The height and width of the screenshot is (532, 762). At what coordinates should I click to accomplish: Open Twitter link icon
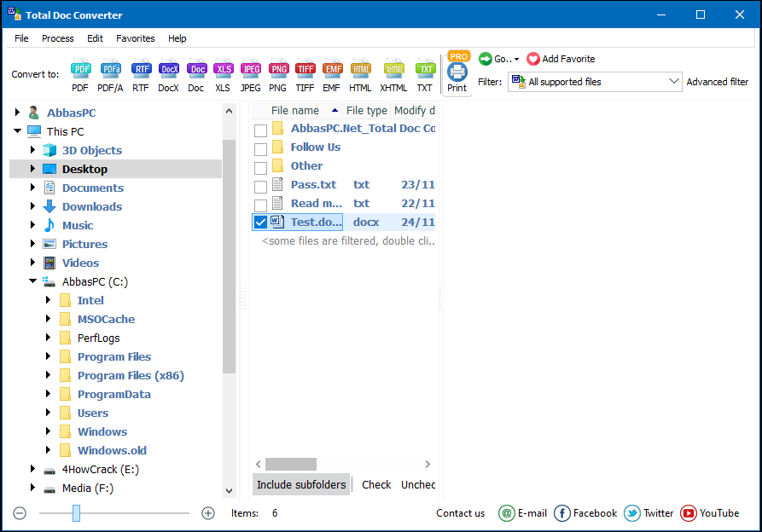click(x=631, y=513)
